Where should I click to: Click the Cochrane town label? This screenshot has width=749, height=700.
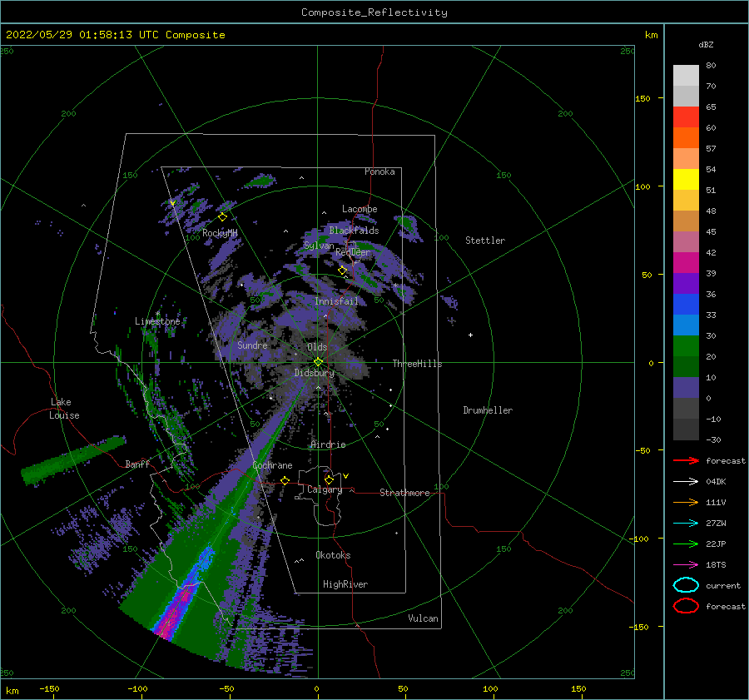pos(272,465)
